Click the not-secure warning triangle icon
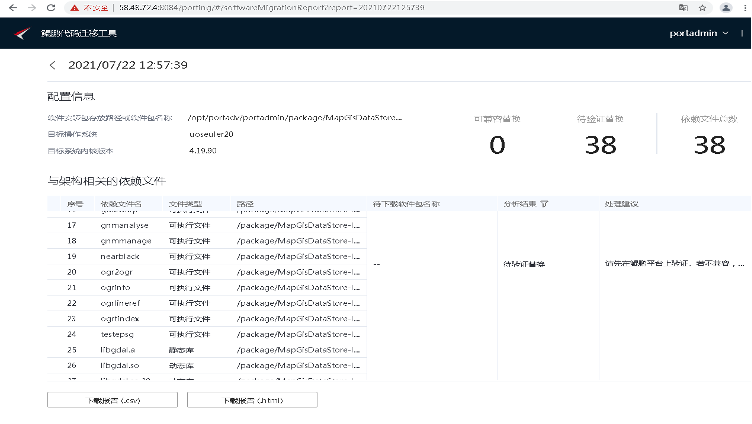Viewport: 752px width, 424px height. (x=74, y=8)
